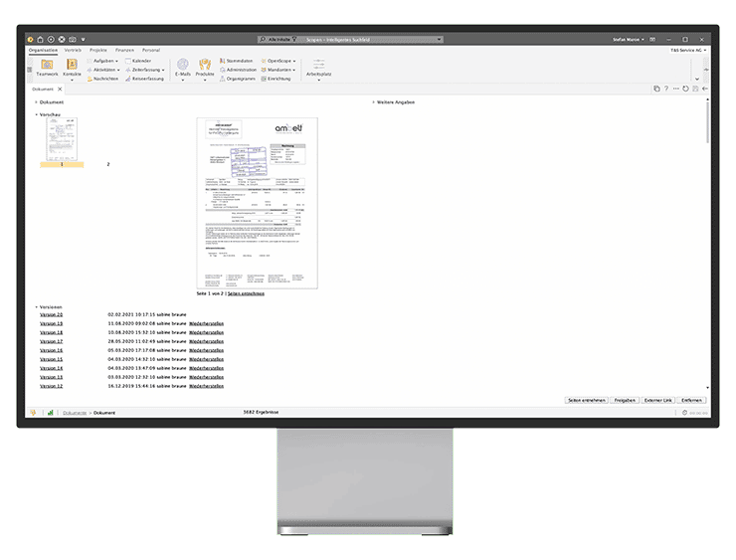
Task: Select the page 1 thumbnail
Action: pos(62,140)
